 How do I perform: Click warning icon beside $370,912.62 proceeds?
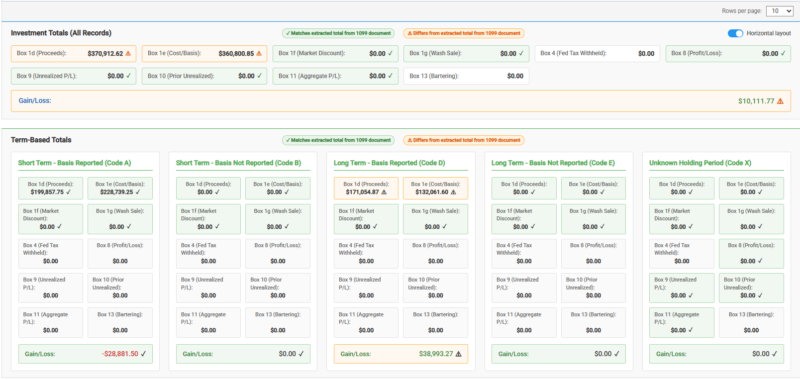point(128,53)
